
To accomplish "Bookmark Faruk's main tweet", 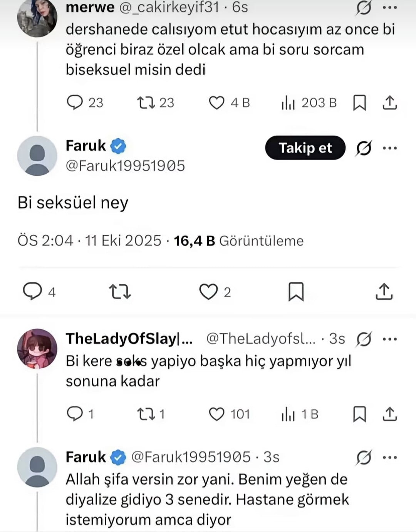I will tap(296, 292).
